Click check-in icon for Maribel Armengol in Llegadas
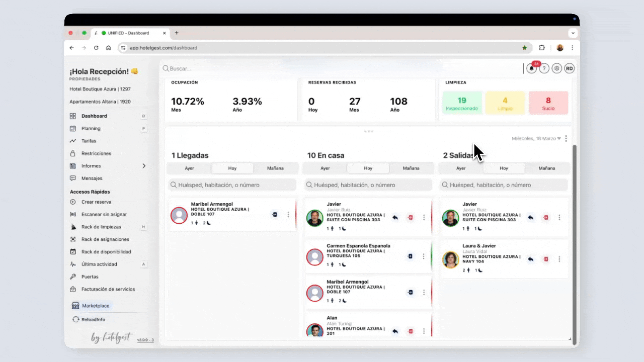 (x=275, y=215)
